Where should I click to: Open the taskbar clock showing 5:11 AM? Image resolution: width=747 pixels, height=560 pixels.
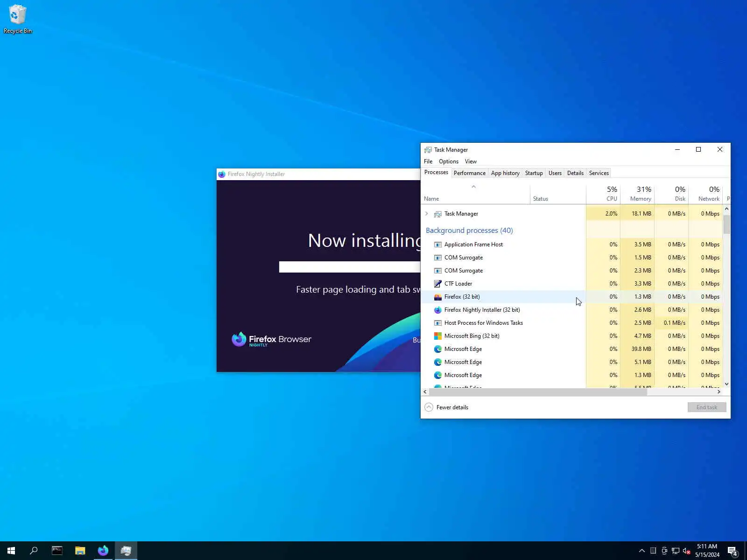707,551
